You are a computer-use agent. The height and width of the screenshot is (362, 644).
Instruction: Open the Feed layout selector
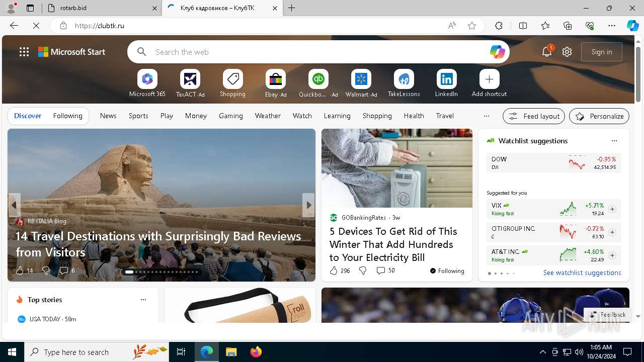534,116
